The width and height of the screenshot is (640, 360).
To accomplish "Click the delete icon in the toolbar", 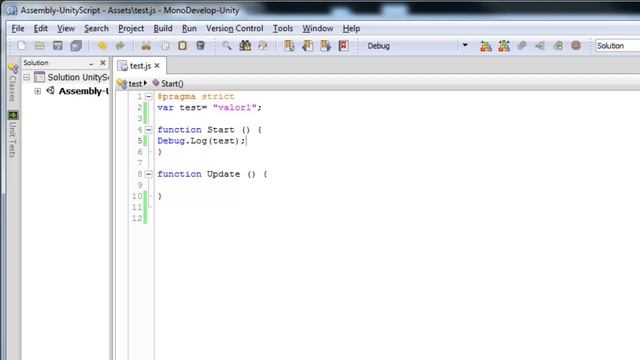I will point(200,46).
